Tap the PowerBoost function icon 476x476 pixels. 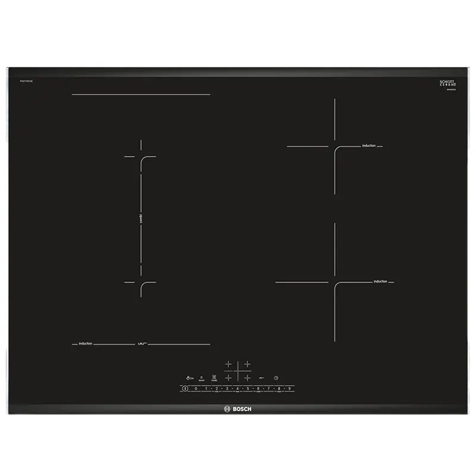click(x=202, y=378)
